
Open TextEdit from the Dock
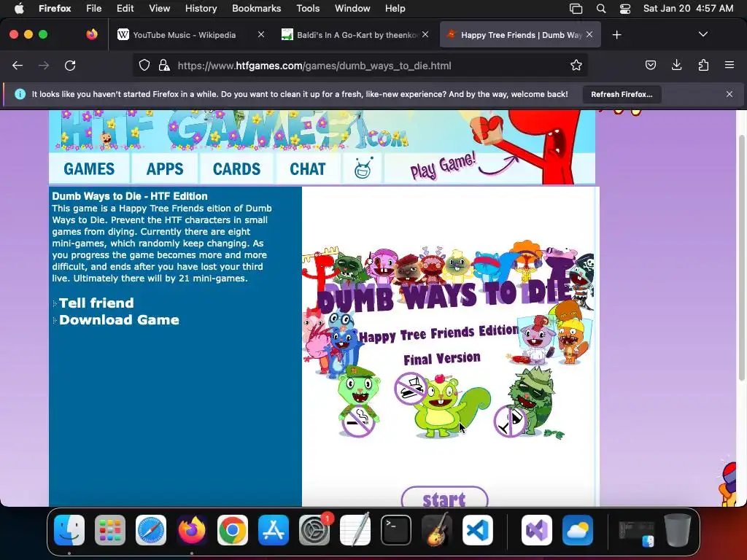(355, 529)
